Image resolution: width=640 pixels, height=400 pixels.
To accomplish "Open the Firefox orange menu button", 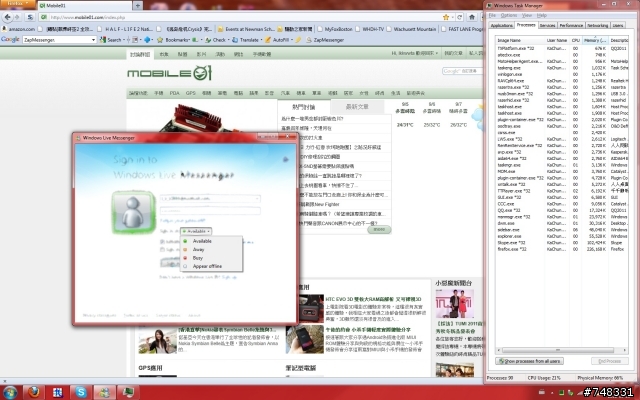I will click(x=18, y=3).
